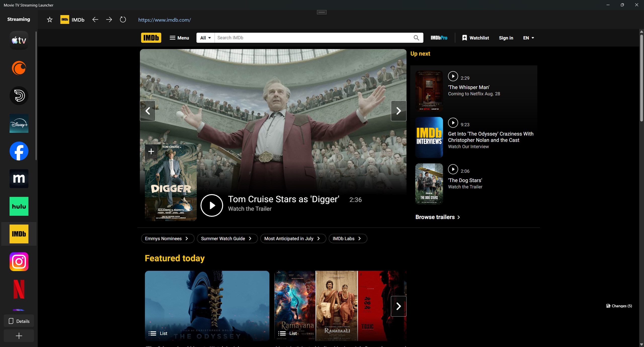The width and height of the screenshot is (644, 347).
Task: Click Sign in
Action: tap(506, 38)
